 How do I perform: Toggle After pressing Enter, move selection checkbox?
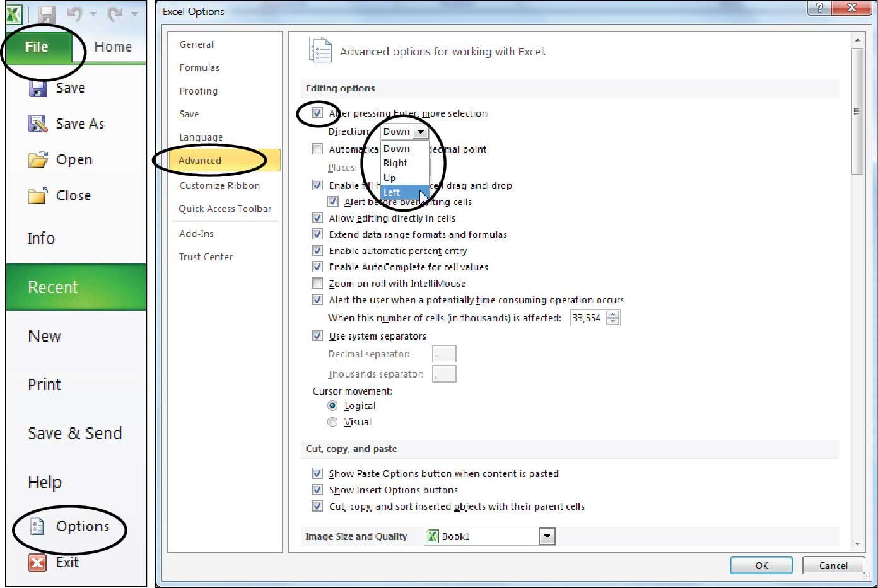coord(317,113)
